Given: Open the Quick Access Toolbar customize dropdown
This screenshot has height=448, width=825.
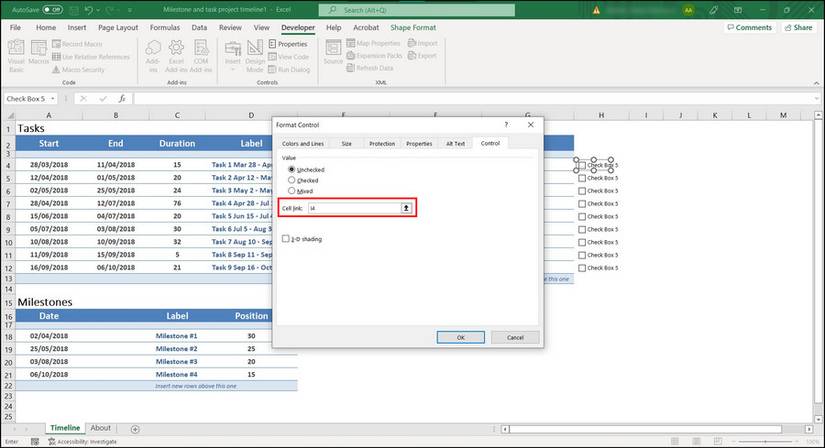Looking at the screenshot, I should 129,10.
